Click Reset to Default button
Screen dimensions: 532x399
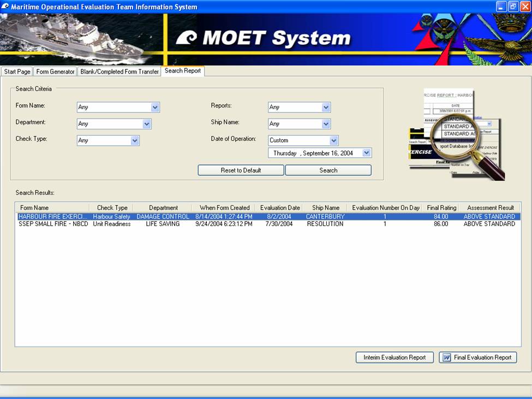[x=241, y=170]
